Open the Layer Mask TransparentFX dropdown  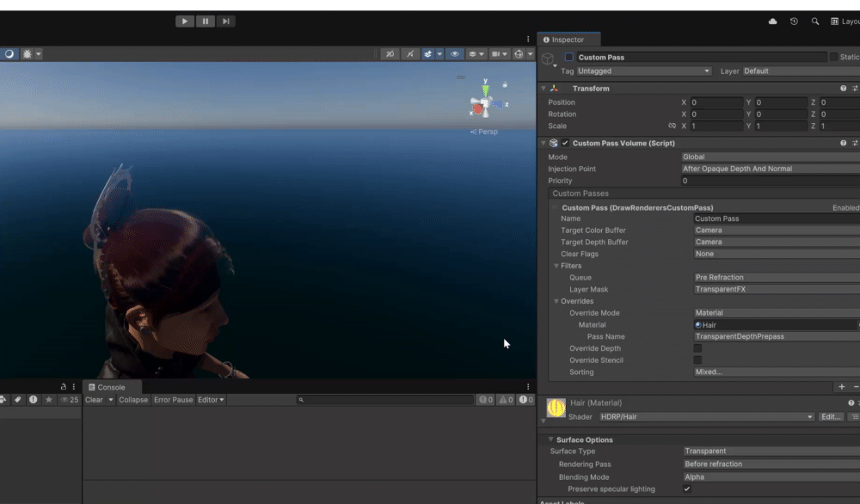tap(777, 290)
